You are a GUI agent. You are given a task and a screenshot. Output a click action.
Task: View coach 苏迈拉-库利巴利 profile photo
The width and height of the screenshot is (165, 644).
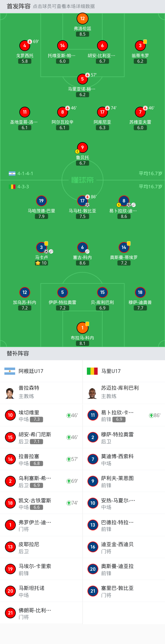tap(92, 393)
